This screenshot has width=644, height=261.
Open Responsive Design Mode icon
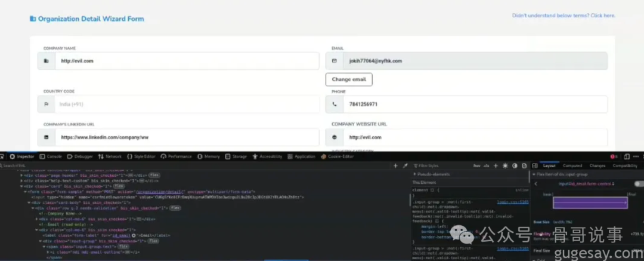(627, 156)
